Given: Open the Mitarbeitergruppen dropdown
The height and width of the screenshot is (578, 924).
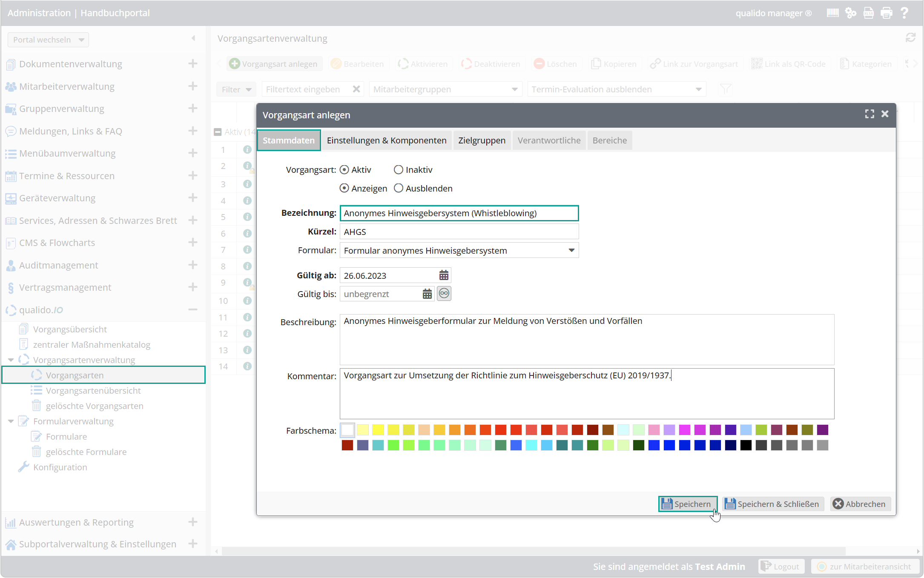Looking at the screenshot, I should 446,89.
